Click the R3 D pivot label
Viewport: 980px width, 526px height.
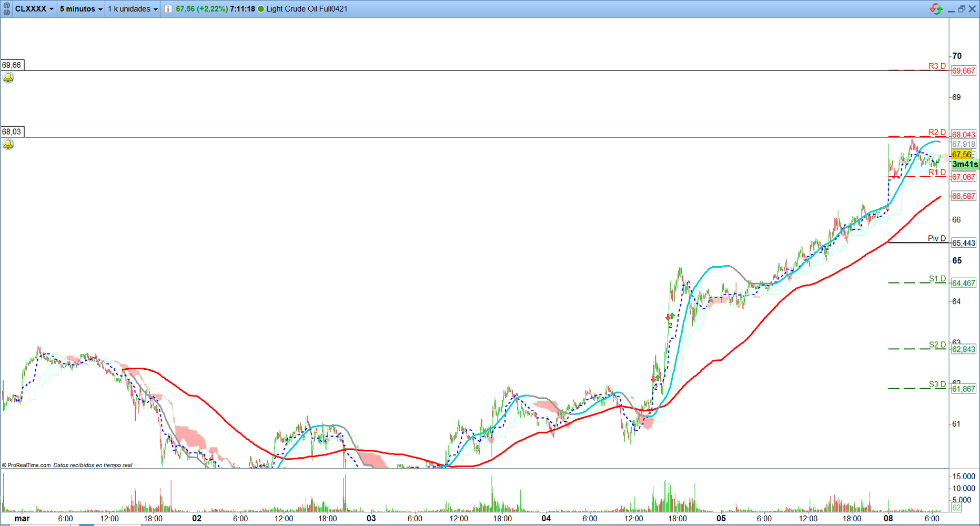pyautogui.click(x=937, y=66)
